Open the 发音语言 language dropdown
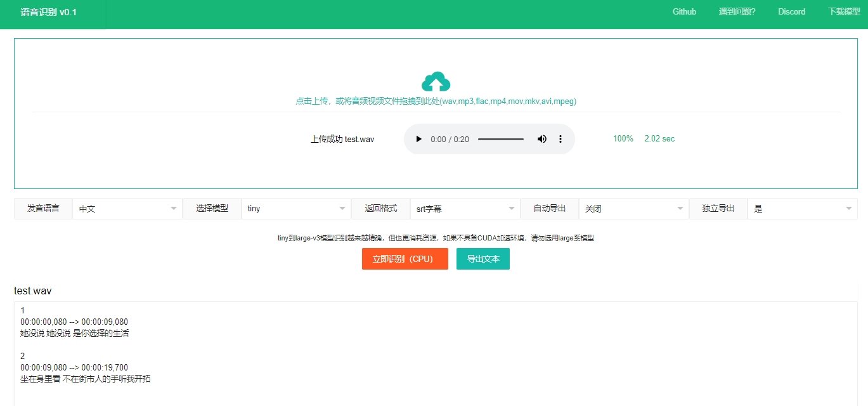The height and width of the screenshot is (406, 868). pos(127,209)
